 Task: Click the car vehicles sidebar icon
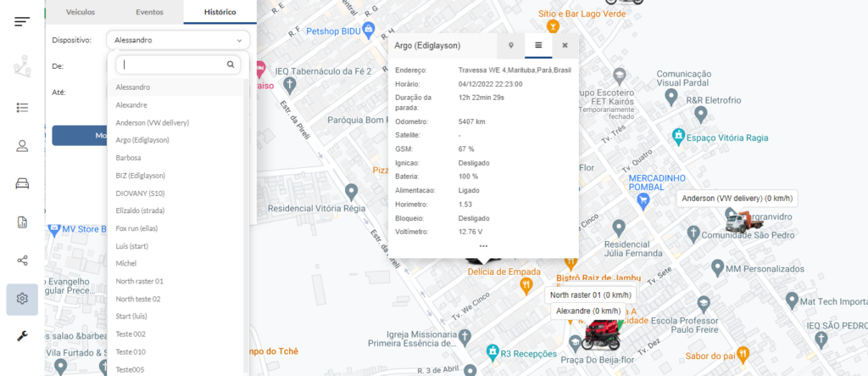click(22, 183)
